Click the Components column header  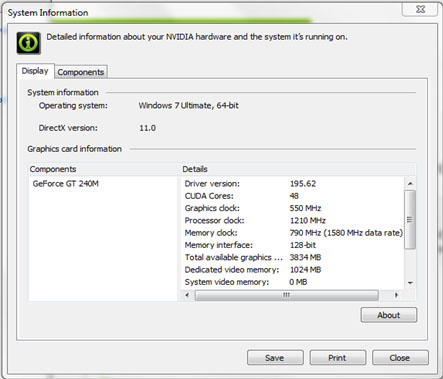pos(104,169)
